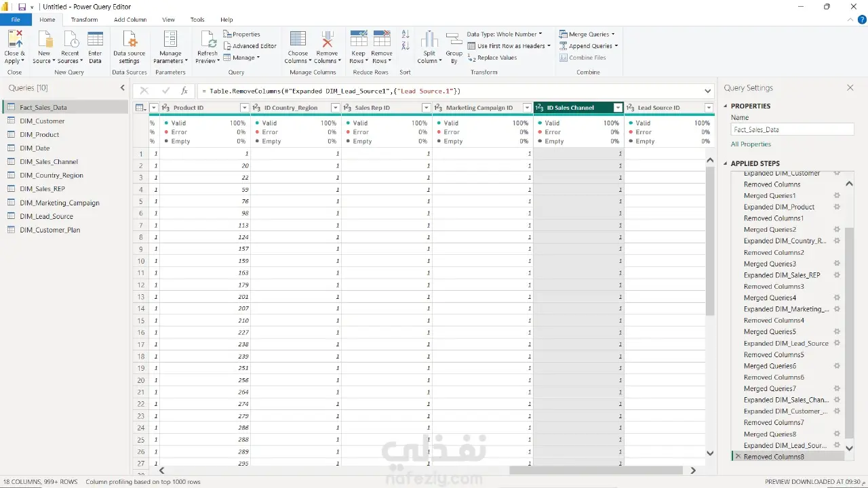Click the Group By icon
This screenshot has width=868, height=488.
454,39
